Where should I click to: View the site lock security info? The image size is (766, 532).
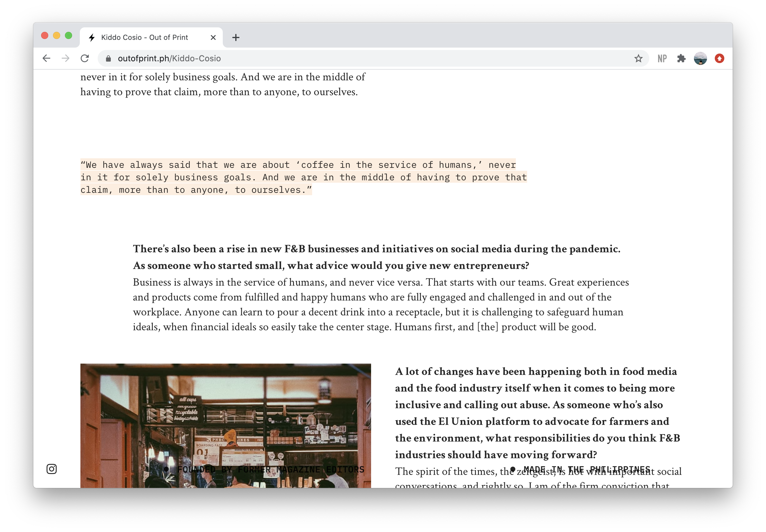tap(108, 58)
